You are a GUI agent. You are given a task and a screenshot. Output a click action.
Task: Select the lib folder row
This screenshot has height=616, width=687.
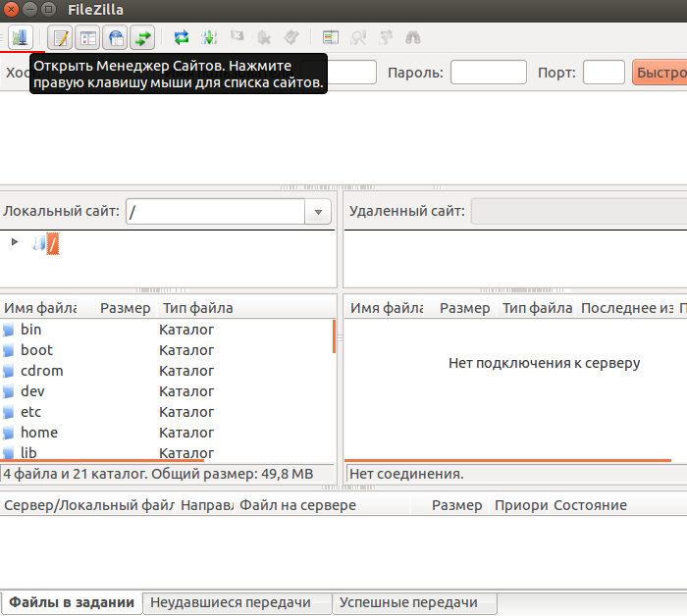pos(167,452)
